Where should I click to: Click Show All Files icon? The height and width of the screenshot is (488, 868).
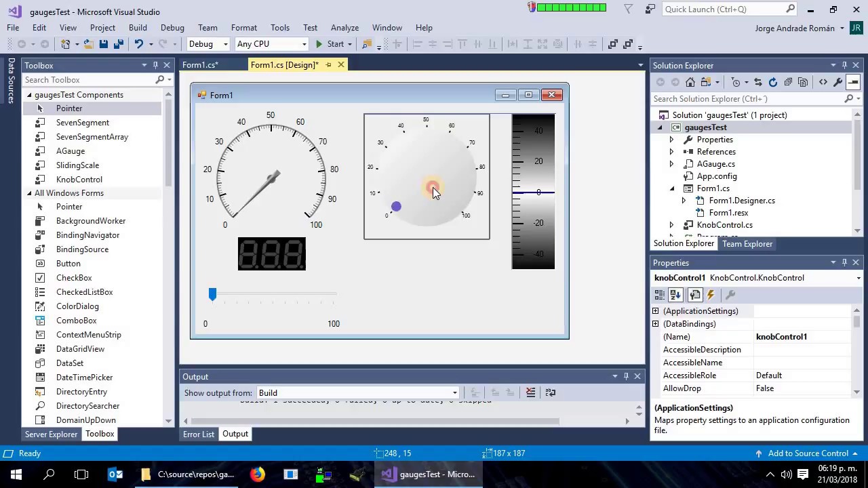point(803,82)
